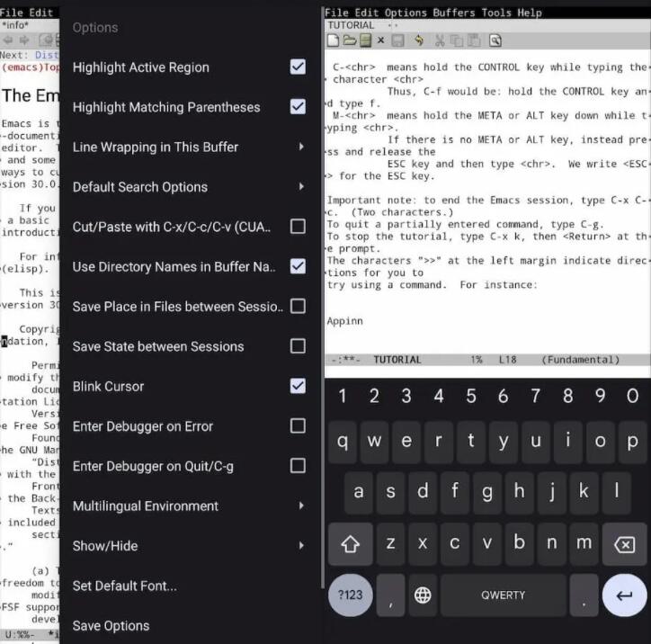The width and height of the screenshot is (651, 644).
Task: Disable Blink Cursor option
Action: pos(298,386)
